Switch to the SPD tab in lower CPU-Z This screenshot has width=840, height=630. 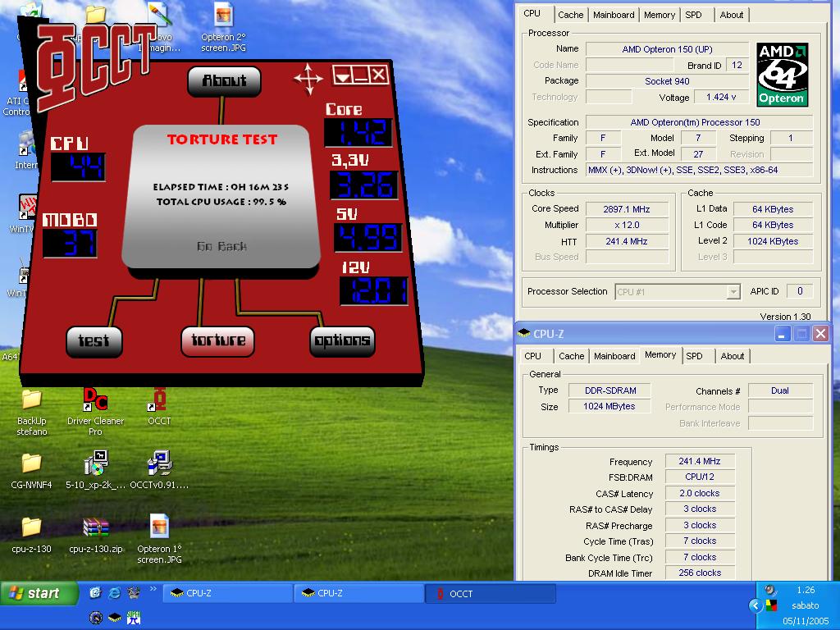pos(694,356)
